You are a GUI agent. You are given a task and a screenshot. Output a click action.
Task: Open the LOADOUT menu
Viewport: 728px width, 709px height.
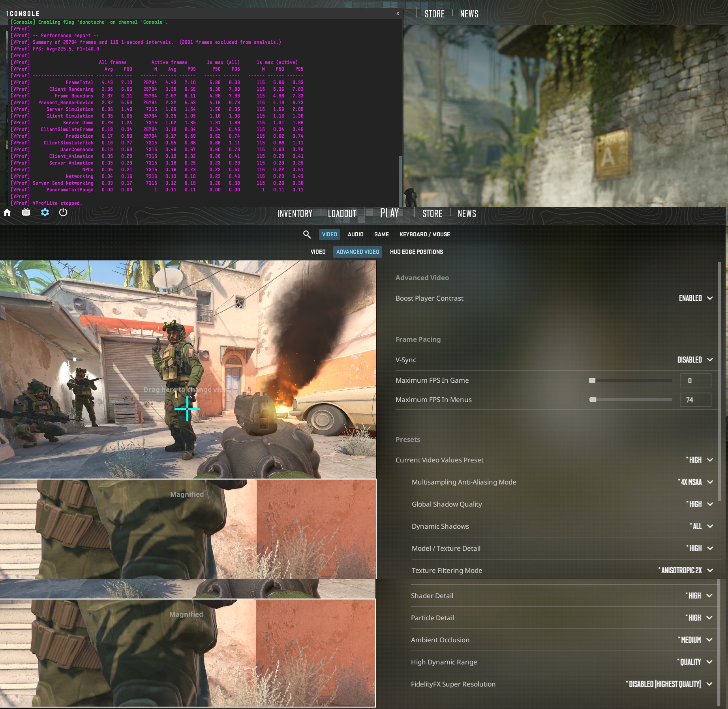click(x=342, y=213)
